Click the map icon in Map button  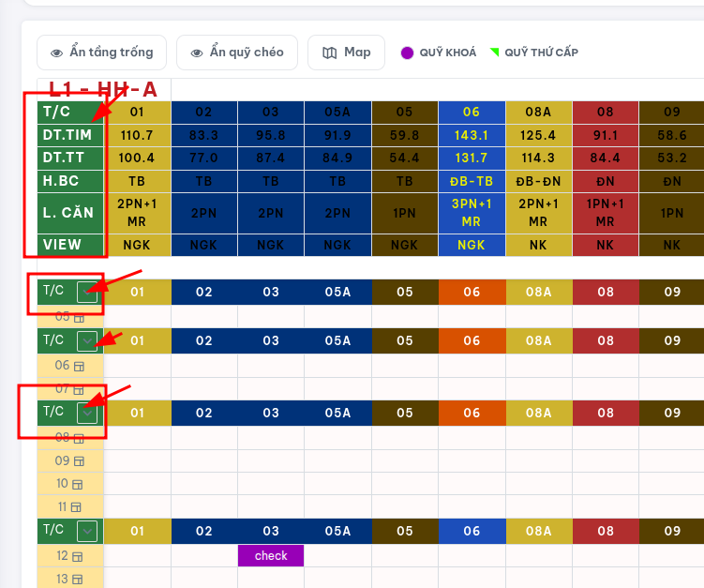pos(330,53)
